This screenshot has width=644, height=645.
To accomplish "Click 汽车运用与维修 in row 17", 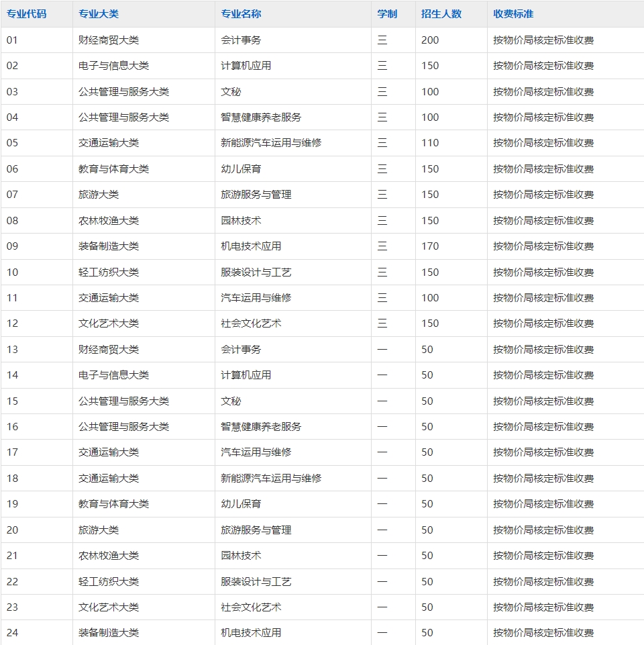I will 256,452.
